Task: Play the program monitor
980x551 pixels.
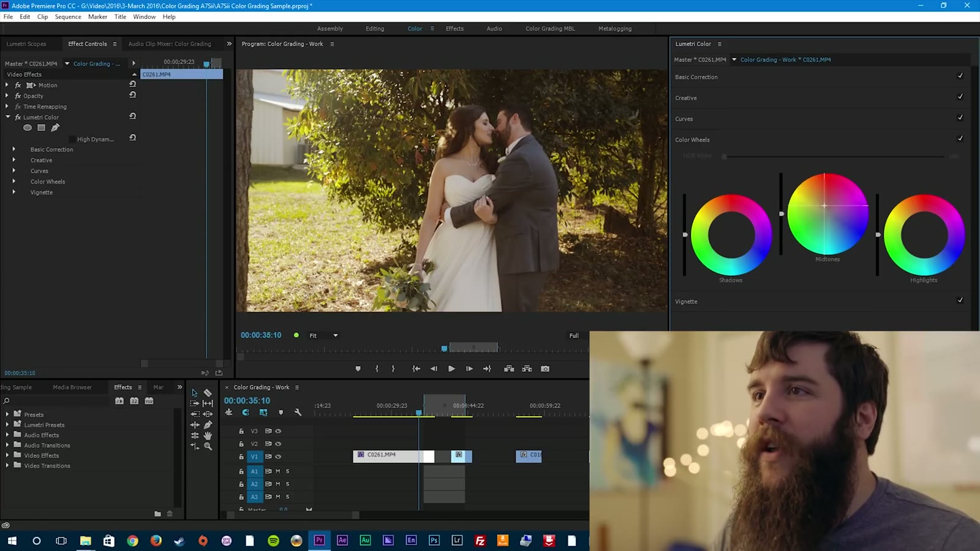Action: [451, 369]
